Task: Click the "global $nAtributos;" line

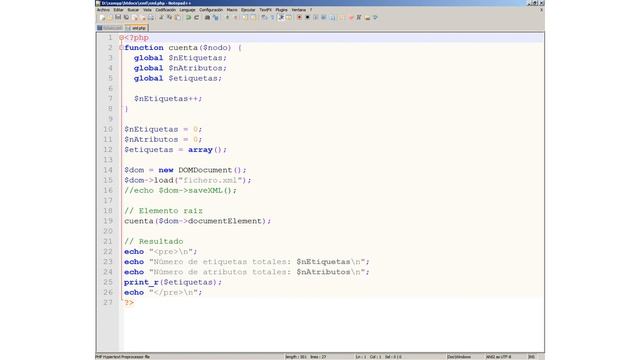Action: click(180, 68)
